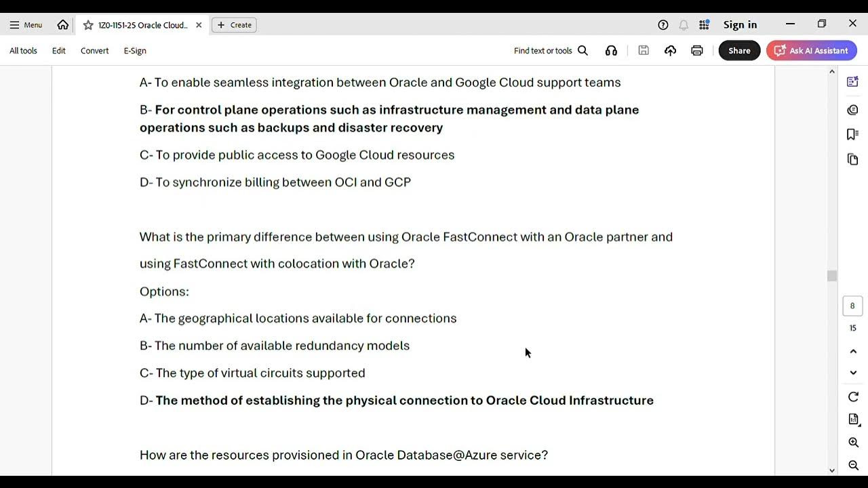Open the E-Sign menu
Viewport: 868px width, 488px height.
135,51
